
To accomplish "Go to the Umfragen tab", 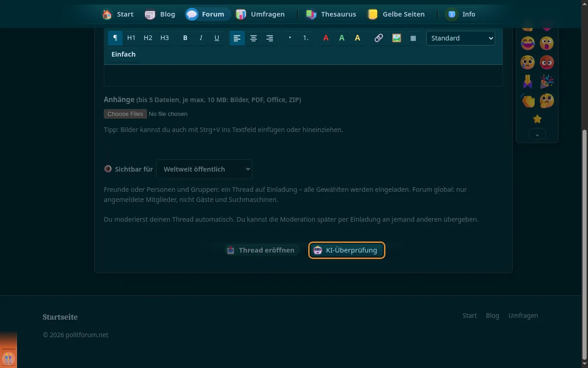I will 260,14.
